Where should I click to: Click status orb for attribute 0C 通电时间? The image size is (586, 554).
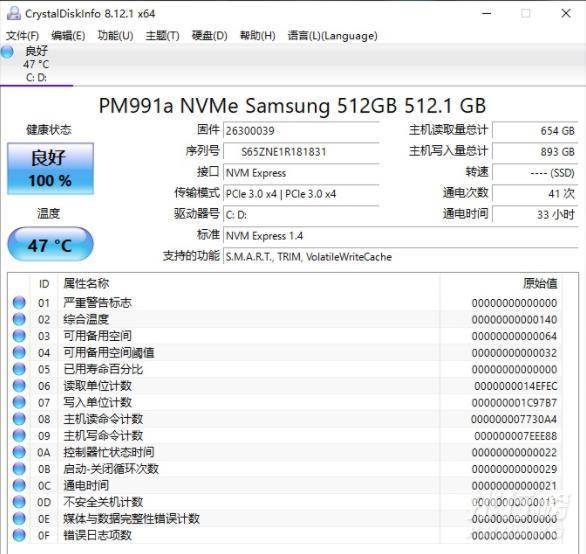click(19, 485)
